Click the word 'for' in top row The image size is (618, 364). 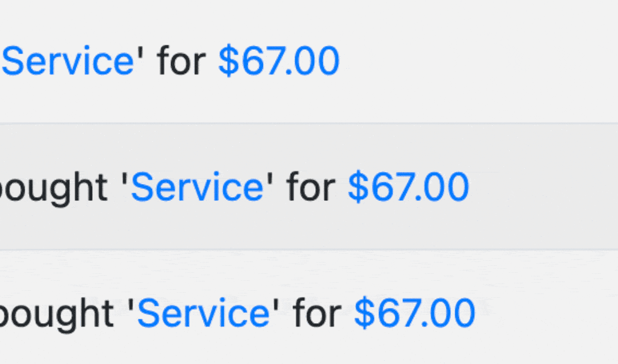[182, 62]
